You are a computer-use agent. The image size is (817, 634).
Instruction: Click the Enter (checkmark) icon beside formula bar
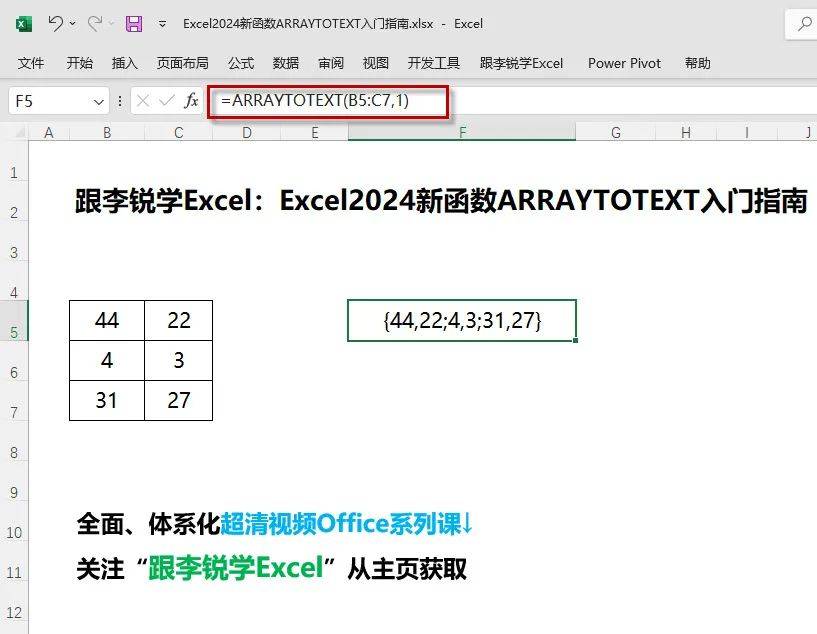pyautogui.click(x=164, y=100)
